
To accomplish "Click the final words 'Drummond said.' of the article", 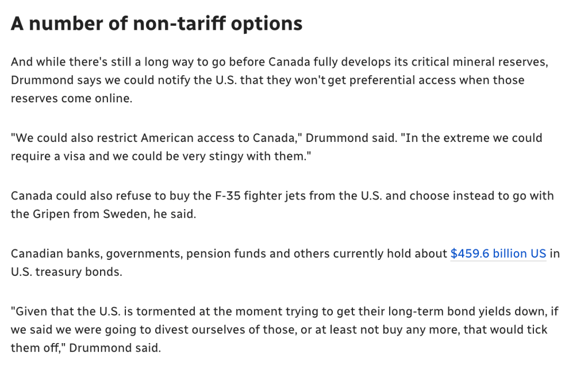I will point(115,348).
